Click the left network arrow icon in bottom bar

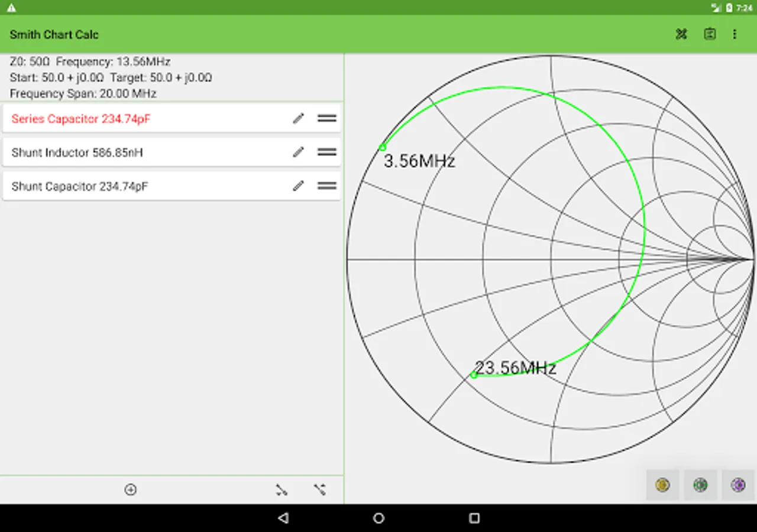[282, 489]
